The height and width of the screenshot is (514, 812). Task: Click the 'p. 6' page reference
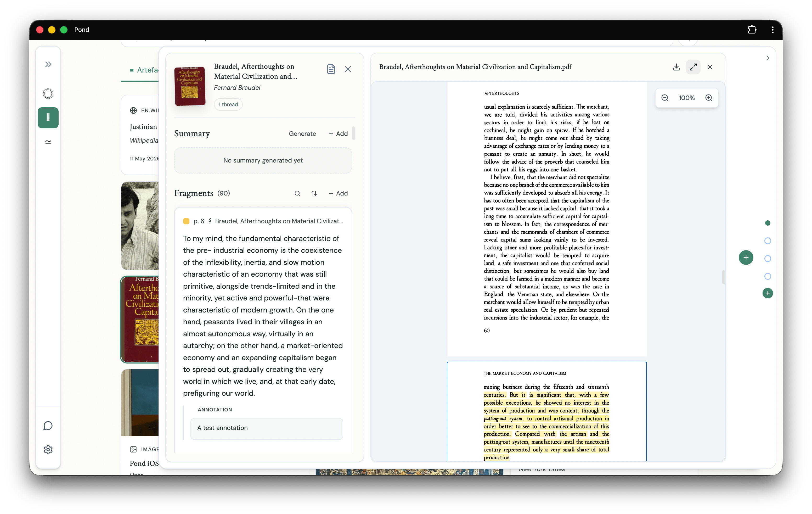tap(199, 221)
